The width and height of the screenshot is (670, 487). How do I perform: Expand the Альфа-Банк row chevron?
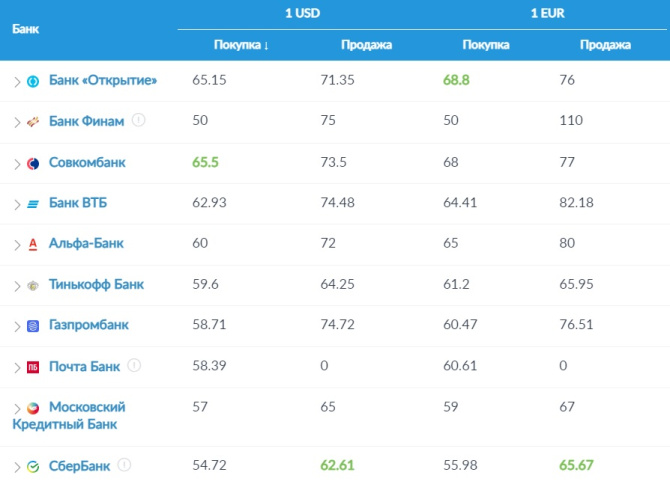(x=16, y=245)
